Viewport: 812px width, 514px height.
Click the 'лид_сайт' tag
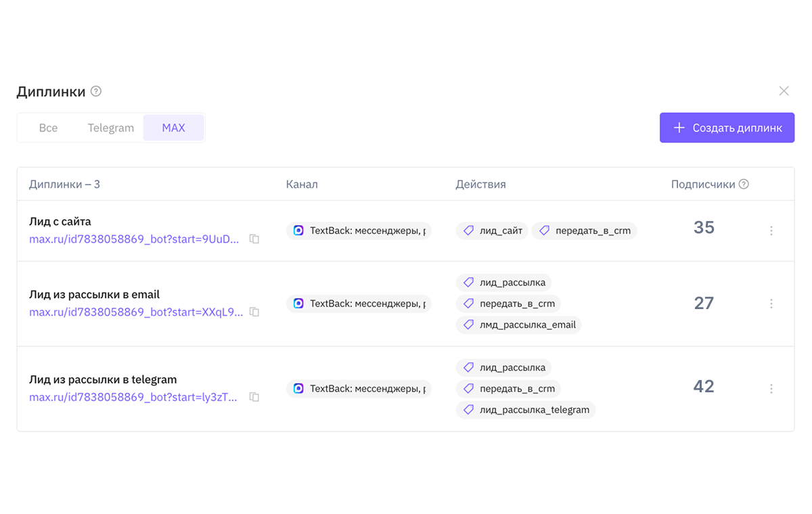coord(493,231)
